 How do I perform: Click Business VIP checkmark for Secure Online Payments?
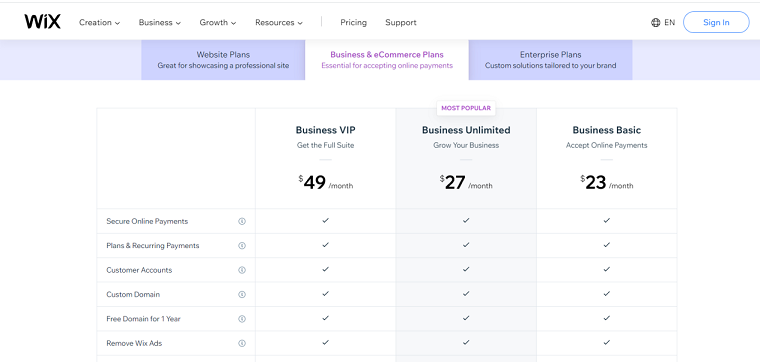coord(326,220)
